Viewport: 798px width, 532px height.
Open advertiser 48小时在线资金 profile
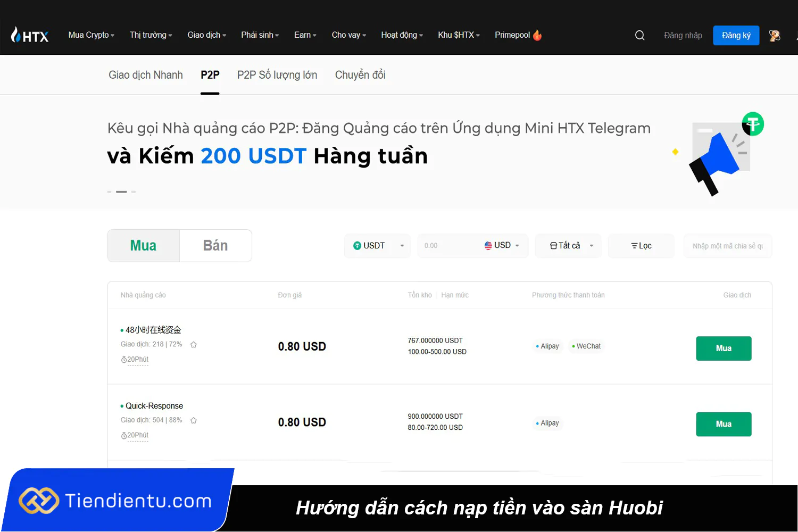[153, 330]
